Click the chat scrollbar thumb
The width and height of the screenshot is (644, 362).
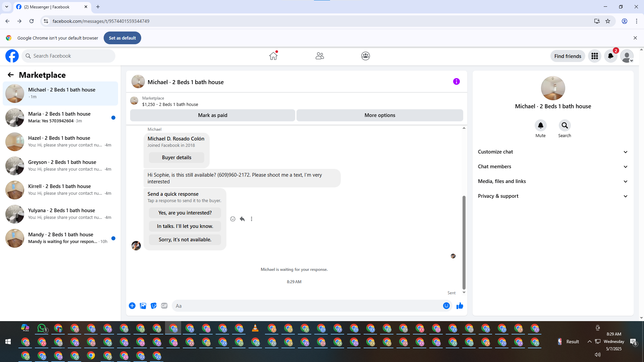pyautogui.click(x=464, y=242)
